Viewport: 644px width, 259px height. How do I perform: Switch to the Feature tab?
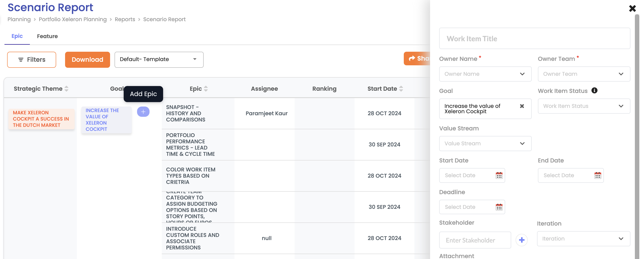pyautogui.click(x=47, y=36)
